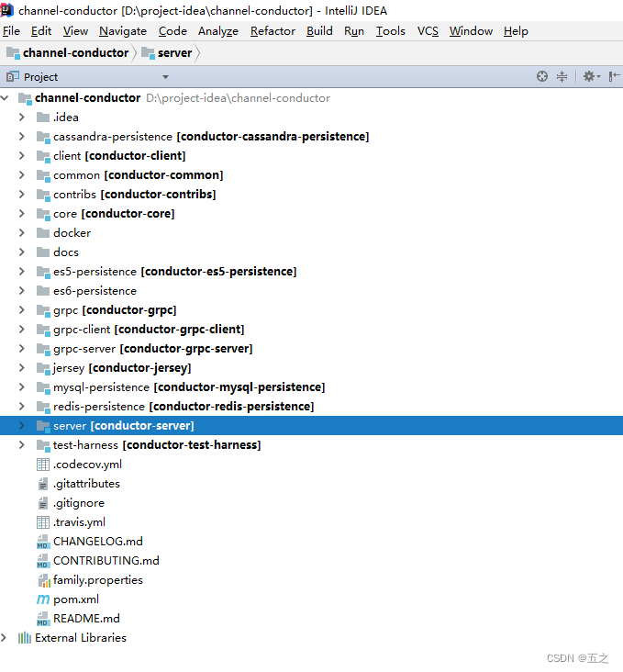Select the .gitignore file name
Image resolution: width=623 pixels, height=672 pixels.
pos(79,503)
